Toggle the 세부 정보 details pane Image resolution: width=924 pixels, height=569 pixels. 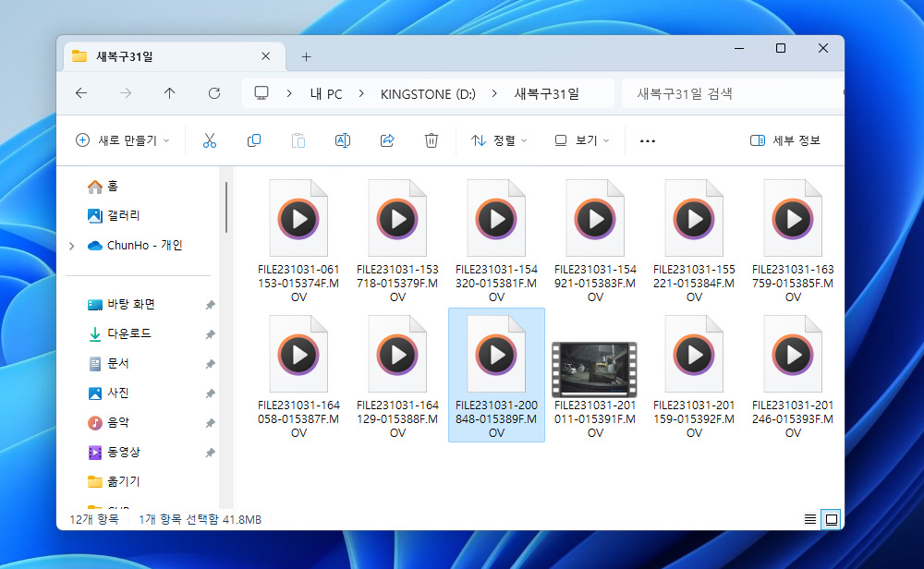(x=784, y=140)
